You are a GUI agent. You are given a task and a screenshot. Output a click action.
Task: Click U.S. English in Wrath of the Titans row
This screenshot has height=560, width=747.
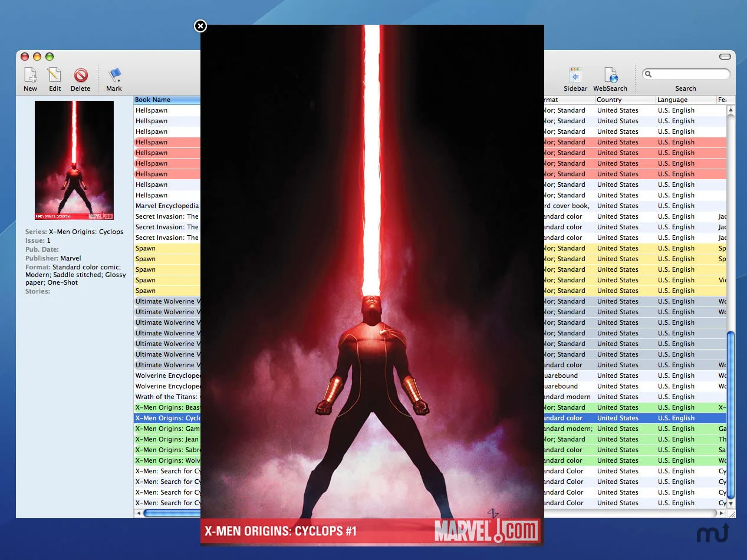click(676, 397)
